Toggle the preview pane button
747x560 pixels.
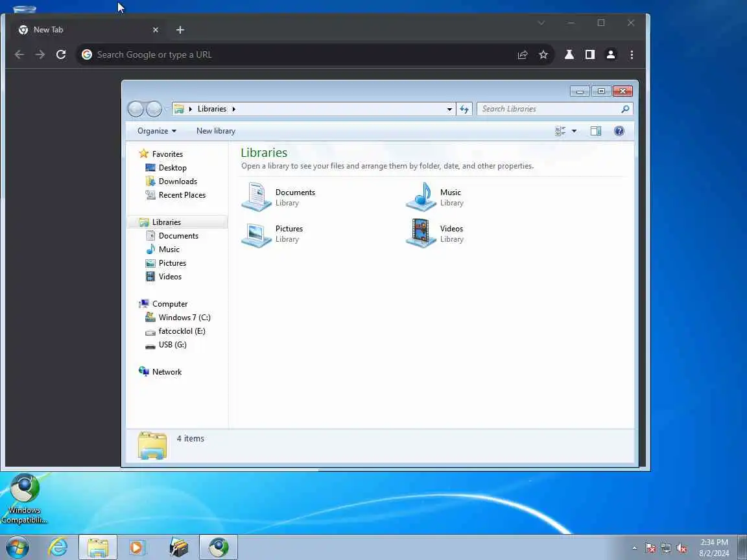point(596,131)
